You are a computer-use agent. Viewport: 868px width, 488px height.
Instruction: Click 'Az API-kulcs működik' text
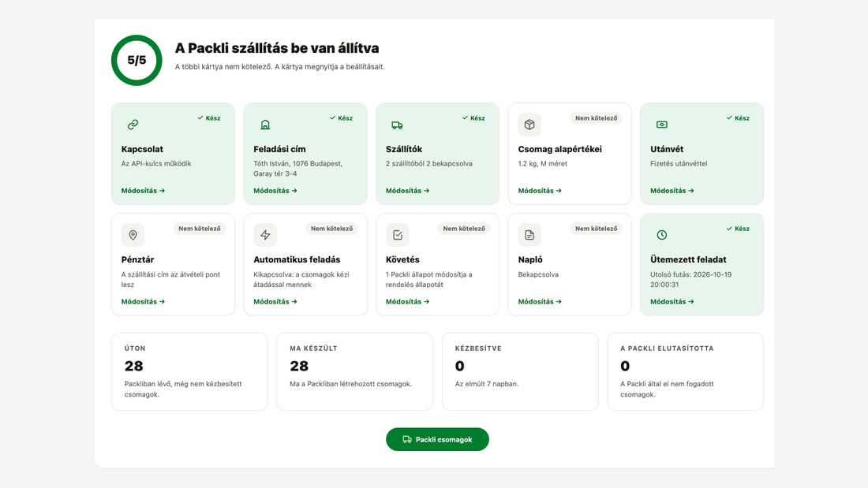pos(156,164)
